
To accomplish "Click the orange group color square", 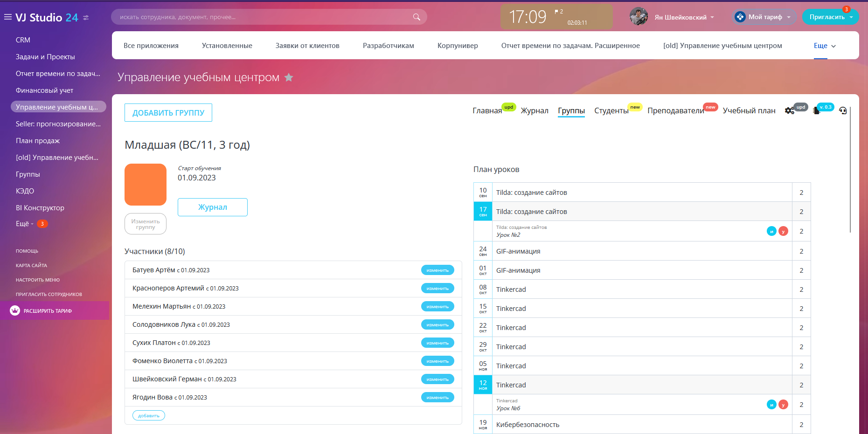I will [x=146, y=185].
